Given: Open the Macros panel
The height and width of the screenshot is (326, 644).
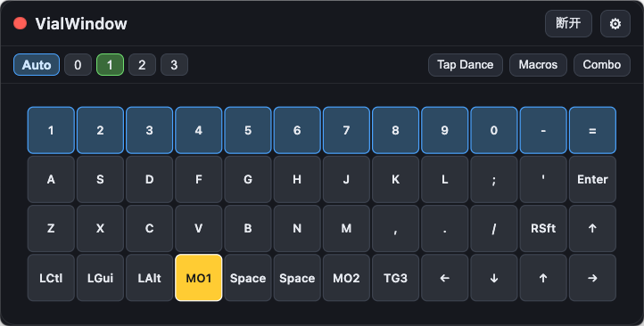Looking at the screenshot, I should (538, 65).
